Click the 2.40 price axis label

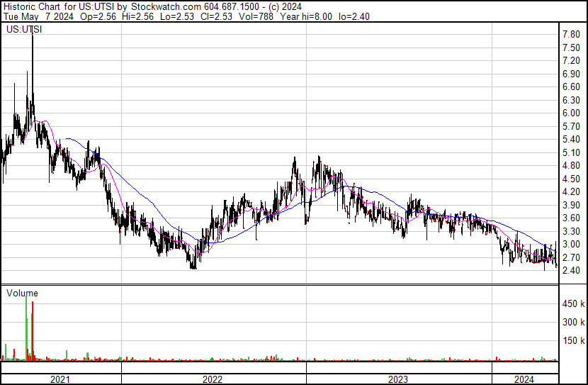click(571, 271)
